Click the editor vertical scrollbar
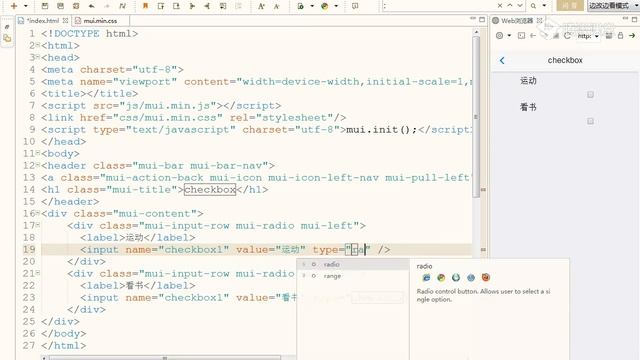This screenshot has width=640, height=360. click(x=476, y=116)
